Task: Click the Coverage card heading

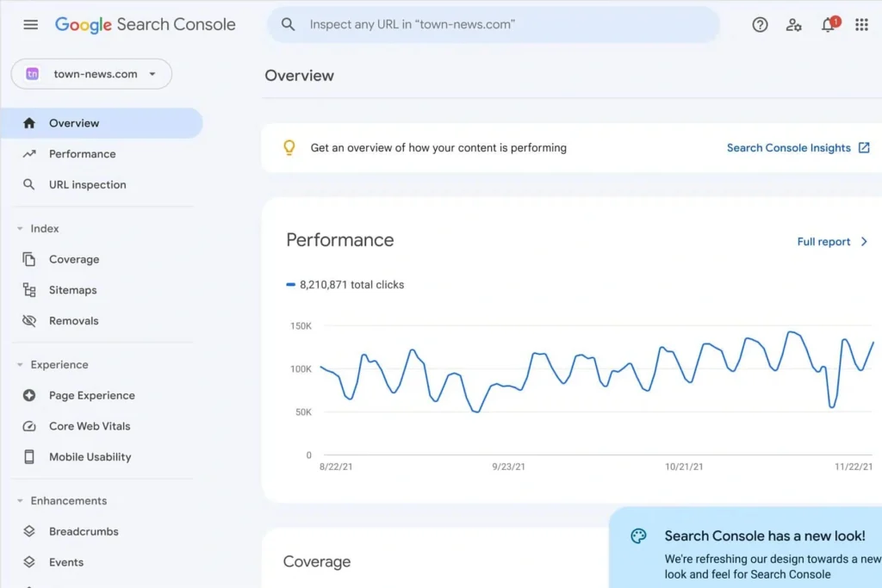Action: click(x=317, y=561)
